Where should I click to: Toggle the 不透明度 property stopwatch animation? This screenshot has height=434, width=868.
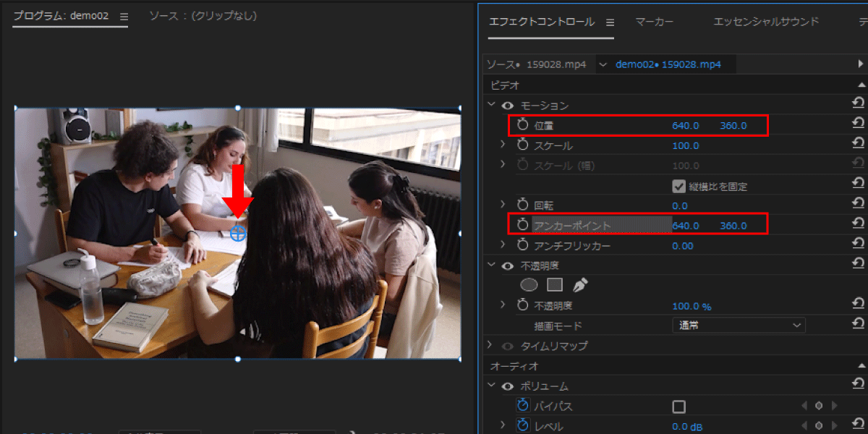(523, 305)
